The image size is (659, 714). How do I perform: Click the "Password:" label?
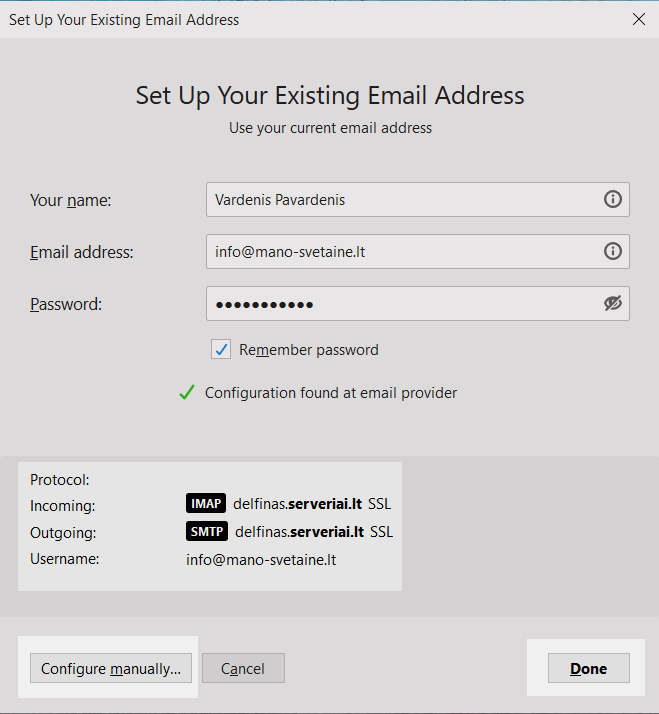click(x=66, y=304)
